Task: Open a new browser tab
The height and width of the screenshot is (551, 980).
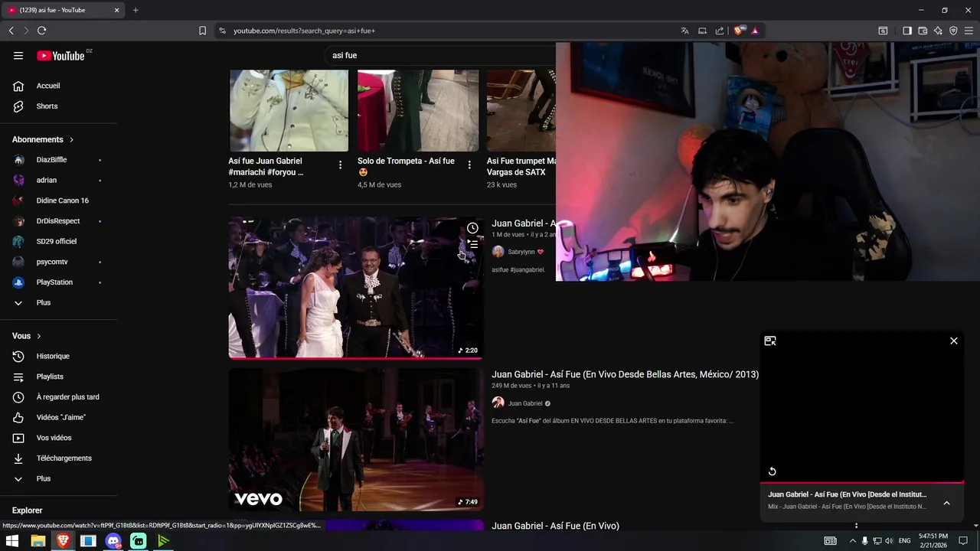Action: point(136,10)
